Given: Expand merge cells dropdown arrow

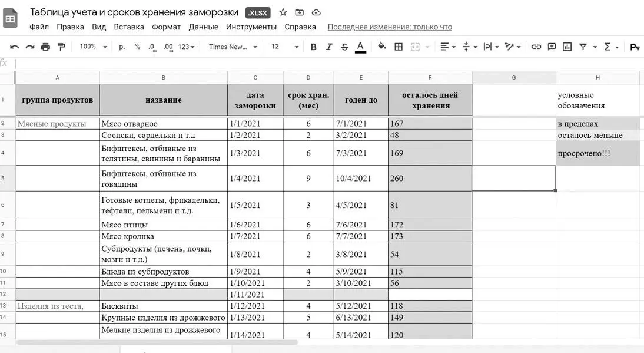Looking at the screenshot, I should 427,47.
